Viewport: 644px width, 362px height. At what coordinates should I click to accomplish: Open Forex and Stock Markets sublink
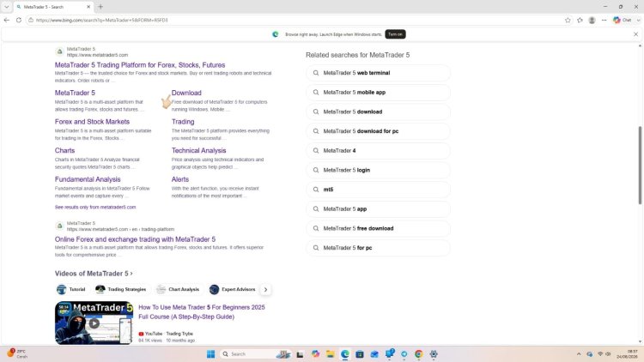pyautogui.click(x=92, y=122)
